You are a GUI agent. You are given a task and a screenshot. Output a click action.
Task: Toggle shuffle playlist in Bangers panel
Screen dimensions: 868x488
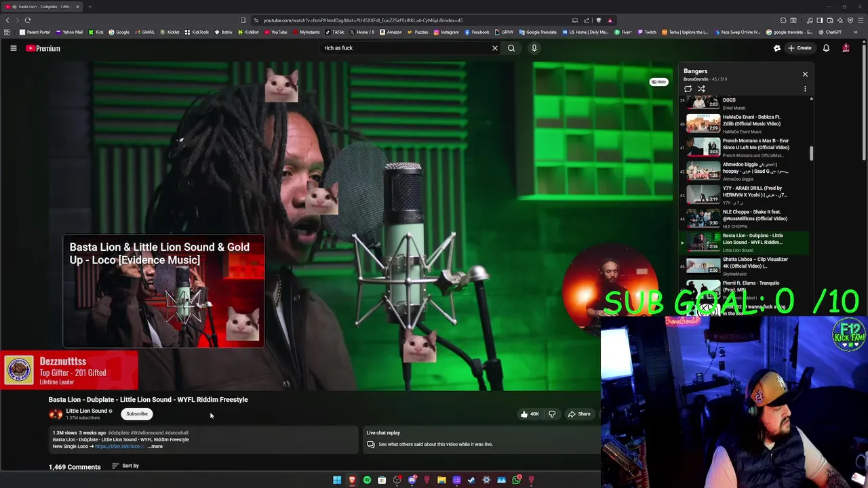(x=701, y=89)
